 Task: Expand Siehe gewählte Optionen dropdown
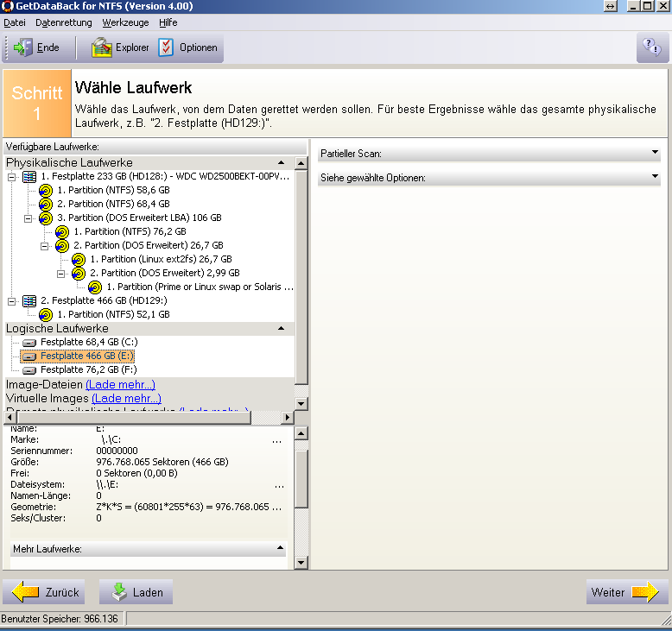(655, 176)
